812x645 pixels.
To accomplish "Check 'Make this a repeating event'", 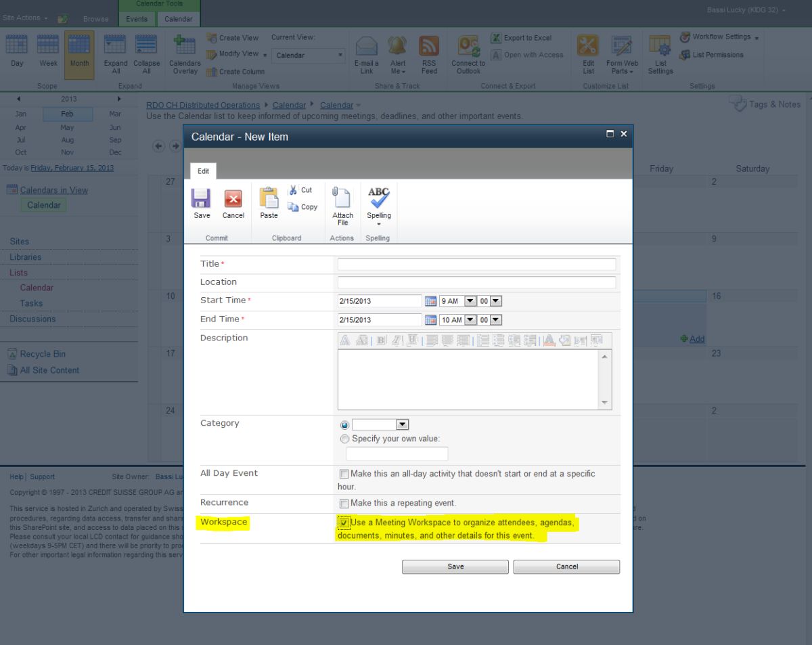I will click(x=344, y=504).
